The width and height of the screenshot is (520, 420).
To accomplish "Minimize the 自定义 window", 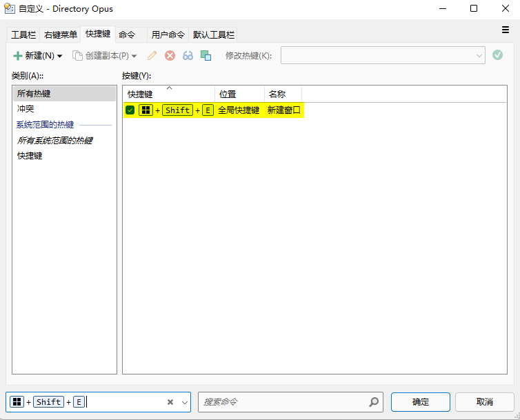I will (443, 8).
